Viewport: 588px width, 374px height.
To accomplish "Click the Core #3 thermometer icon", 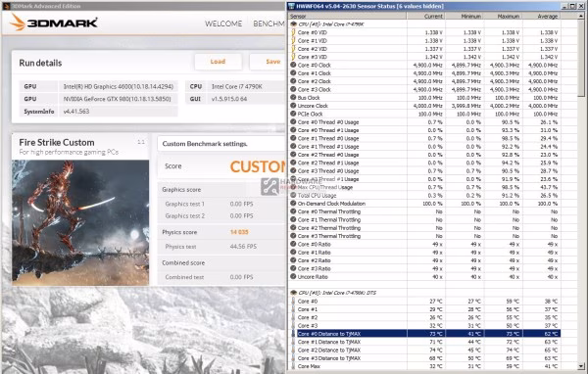I will pos(293,325).
